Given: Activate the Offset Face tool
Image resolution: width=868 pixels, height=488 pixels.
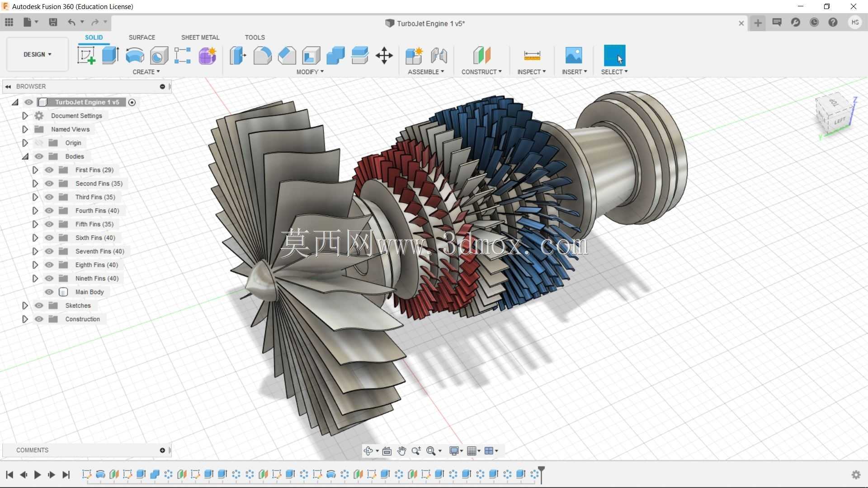Looking at the screenshot, I should coord(360,56).
